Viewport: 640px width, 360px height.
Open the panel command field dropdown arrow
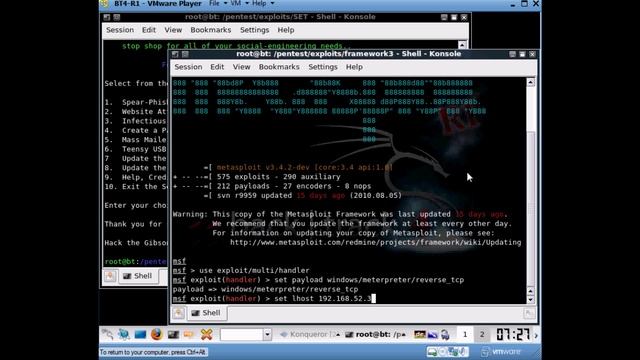267,335
